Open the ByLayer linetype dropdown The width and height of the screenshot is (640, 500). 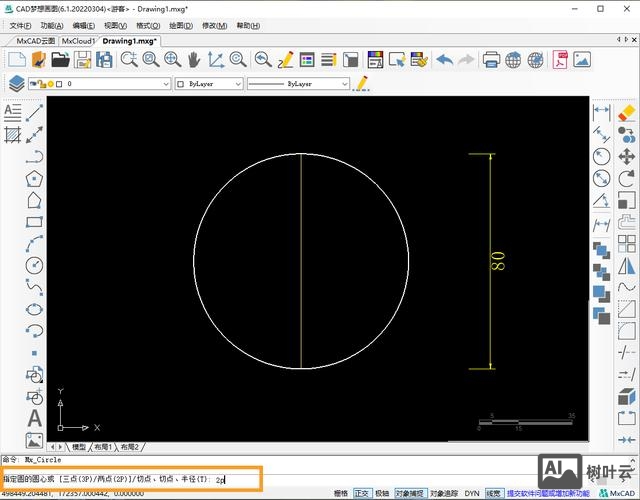pyautogui.click(x=298, y=84)
